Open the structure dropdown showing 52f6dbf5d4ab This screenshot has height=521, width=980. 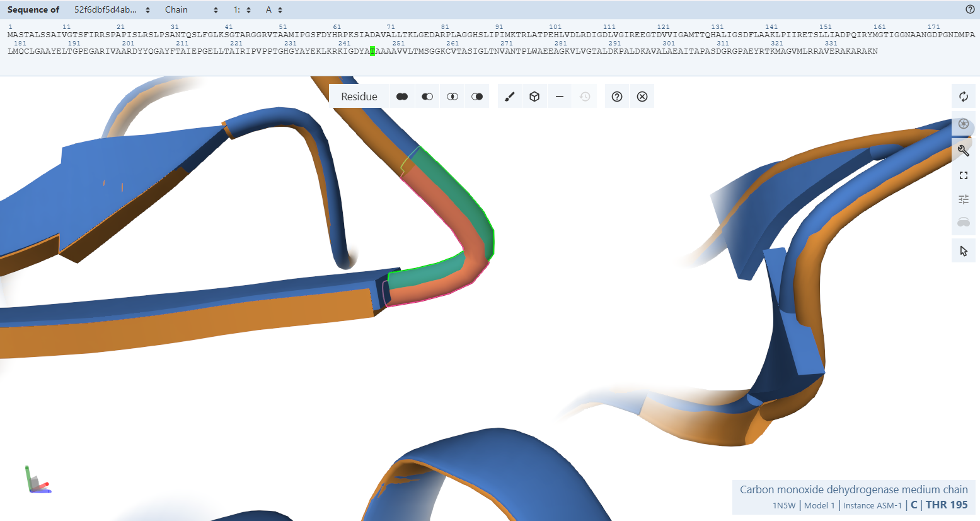point(112,9)
